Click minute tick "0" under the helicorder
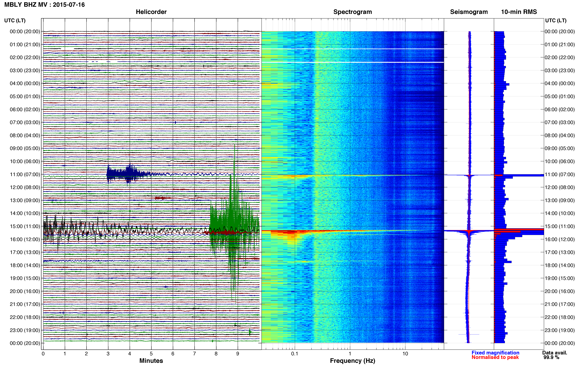588x368 pixels. [x=43, y=354]
